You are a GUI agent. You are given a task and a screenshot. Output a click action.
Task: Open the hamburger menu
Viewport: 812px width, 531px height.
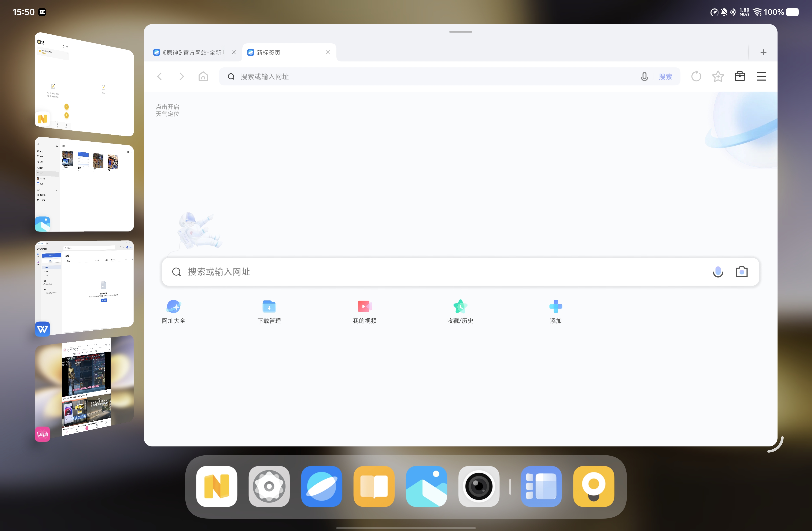[761, 76]
